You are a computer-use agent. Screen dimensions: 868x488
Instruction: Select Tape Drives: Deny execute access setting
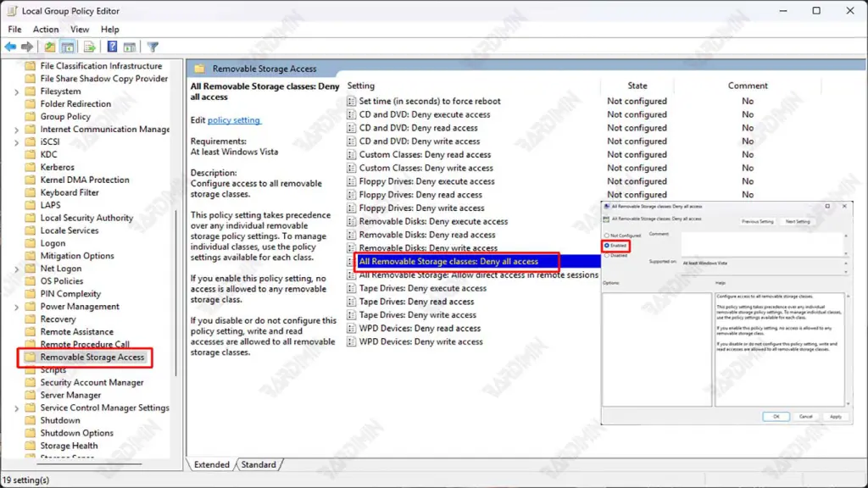click(423, 288)
